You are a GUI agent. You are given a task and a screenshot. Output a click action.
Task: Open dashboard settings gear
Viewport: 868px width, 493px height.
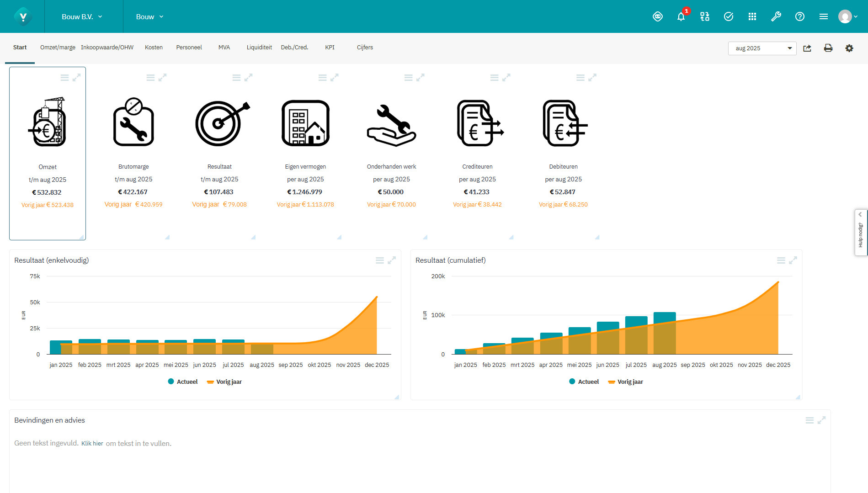pos(849,48)
